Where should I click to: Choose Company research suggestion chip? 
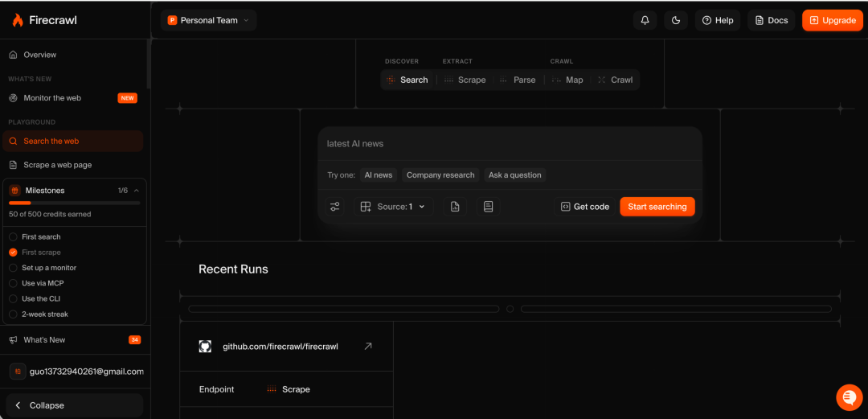[x=440, y=175]
